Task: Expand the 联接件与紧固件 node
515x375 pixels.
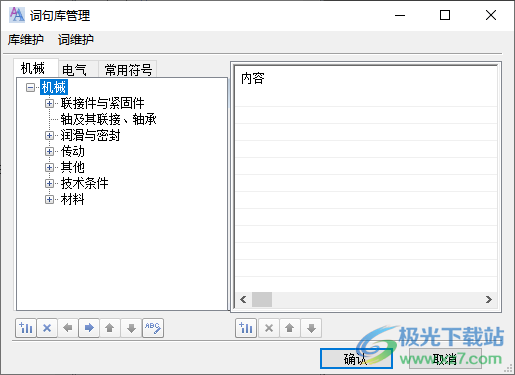Action: 49,104
